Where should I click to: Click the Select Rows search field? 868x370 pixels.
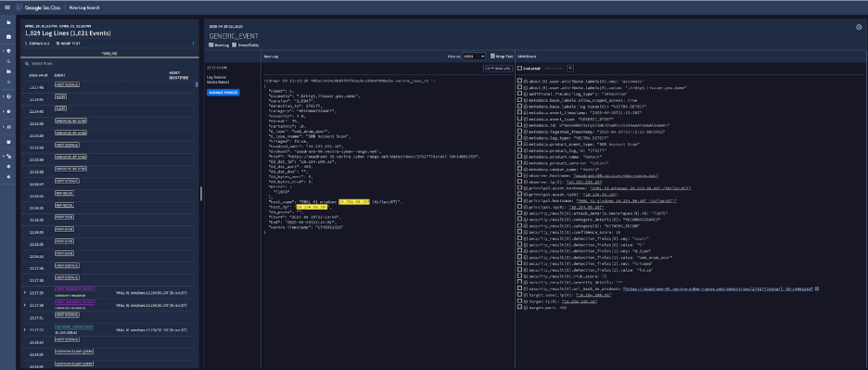click(109, 64)
